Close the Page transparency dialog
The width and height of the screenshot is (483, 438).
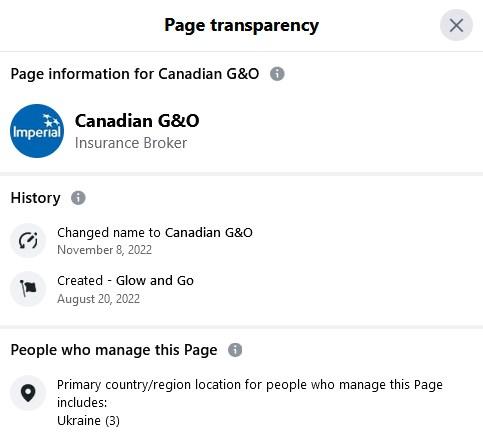point(456,25)
